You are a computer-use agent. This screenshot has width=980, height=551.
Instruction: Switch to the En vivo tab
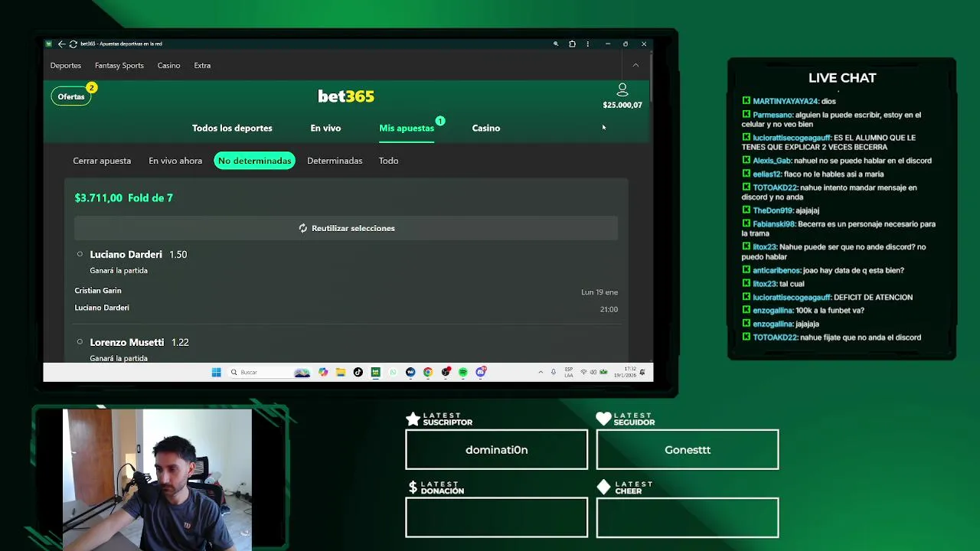tap(325, 128)
